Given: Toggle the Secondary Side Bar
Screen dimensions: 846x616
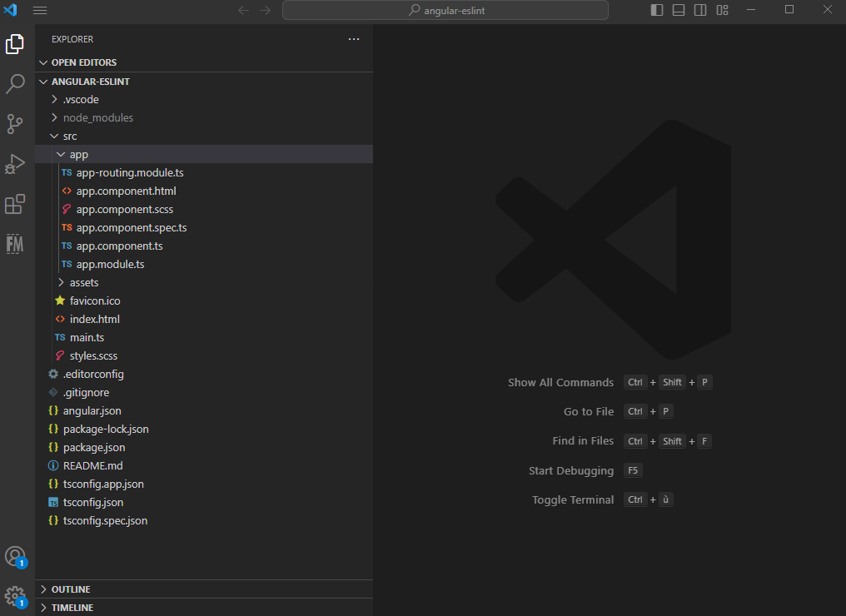Looking at the screenshot, I should [700, 9].
